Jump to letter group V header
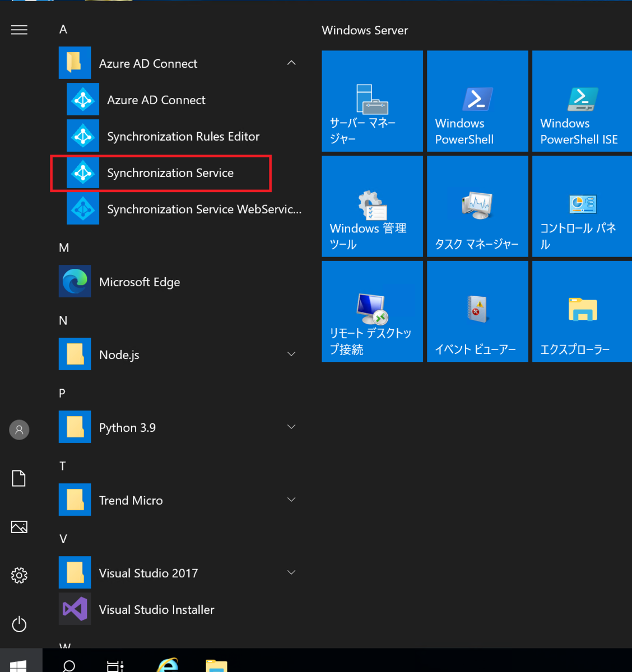Viewport: 632px width, 672px height. pyautogui.click(x=63, y=539)
